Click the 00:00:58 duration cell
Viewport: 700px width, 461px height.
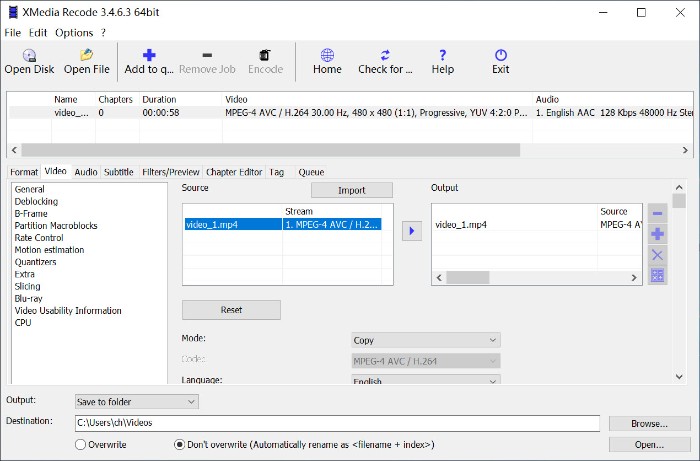(x=161, y=112)
